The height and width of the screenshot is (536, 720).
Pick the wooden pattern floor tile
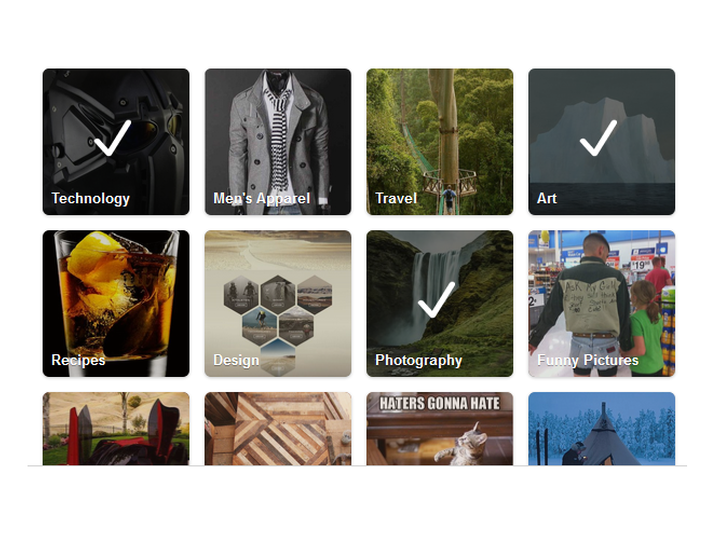[x=278, y=429]
